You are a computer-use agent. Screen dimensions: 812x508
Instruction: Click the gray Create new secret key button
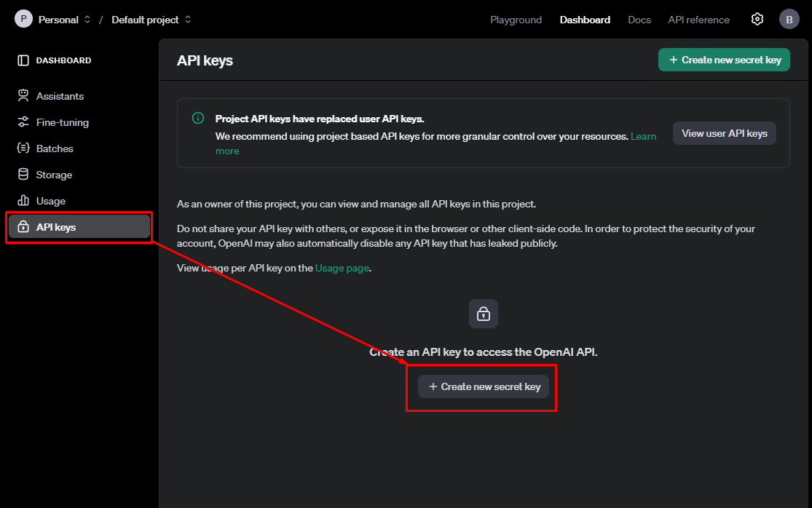[483, 386]
